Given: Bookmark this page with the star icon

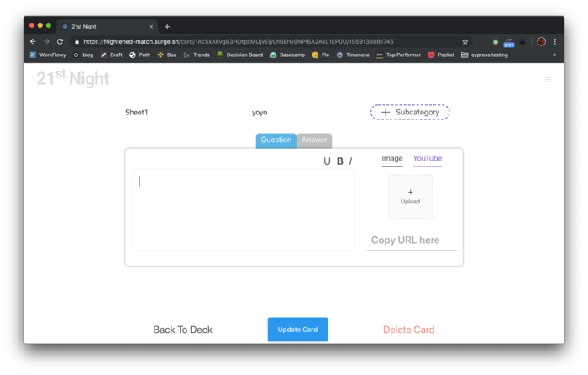Looking at the screenshot, I should pyautogui.click(x=465, y=41).
